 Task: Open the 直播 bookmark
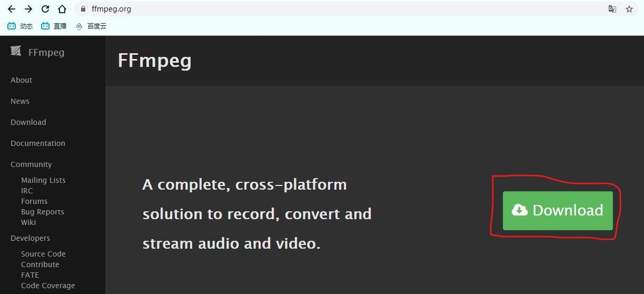53,26
